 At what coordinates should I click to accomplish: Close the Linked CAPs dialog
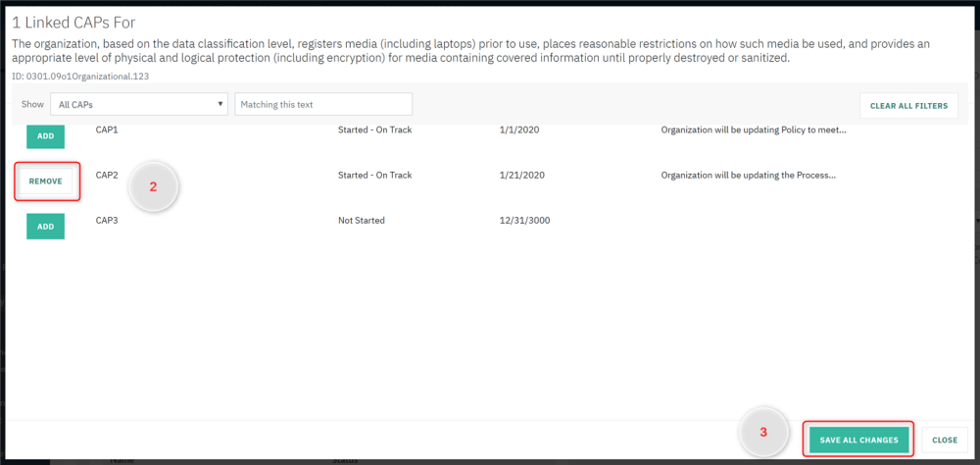click(x=945, y=440)
